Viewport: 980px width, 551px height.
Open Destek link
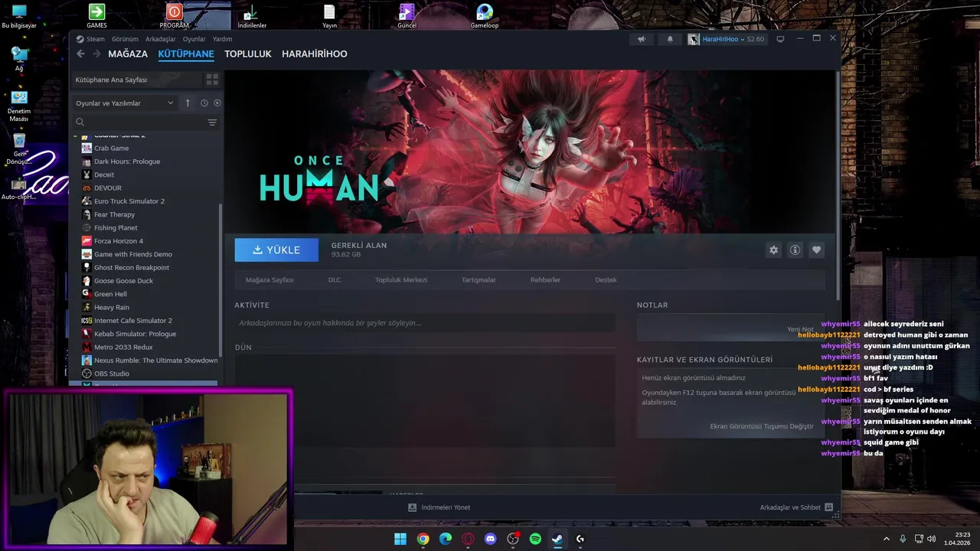pyautogui.click(x=606, y=280)
